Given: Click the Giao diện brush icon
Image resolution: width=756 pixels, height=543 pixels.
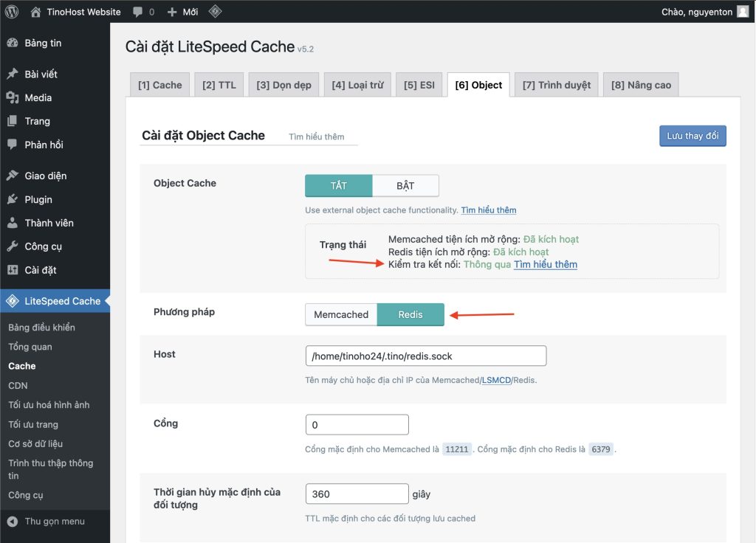Looking at the screenshot, I should [x=13, y=176].
